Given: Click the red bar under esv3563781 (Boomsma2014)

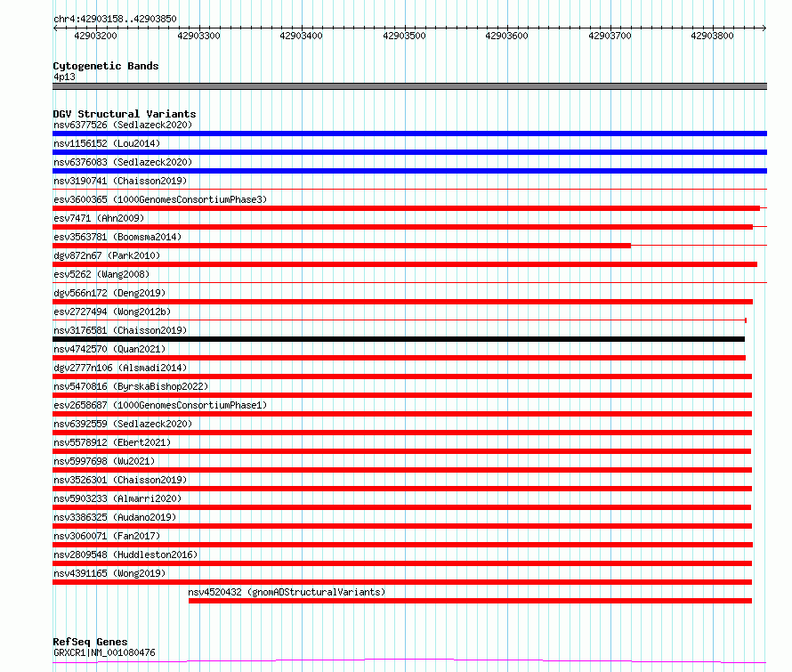Looking at the screenshot, I should (x=342, y=246).
